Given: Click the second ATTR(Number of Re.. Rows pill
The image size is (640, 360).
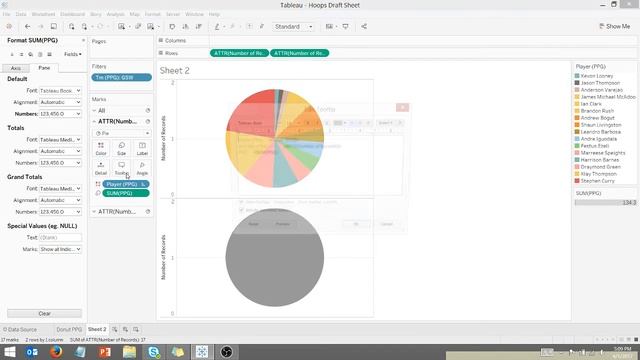Looking at the screenshot, I should point(300,53).
